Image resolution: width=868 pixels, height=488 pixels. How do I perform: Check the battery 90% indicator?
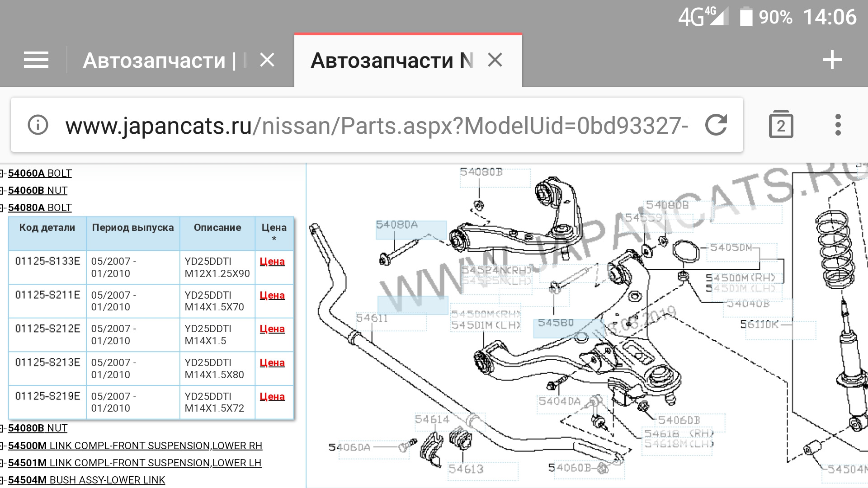(766, 17)
